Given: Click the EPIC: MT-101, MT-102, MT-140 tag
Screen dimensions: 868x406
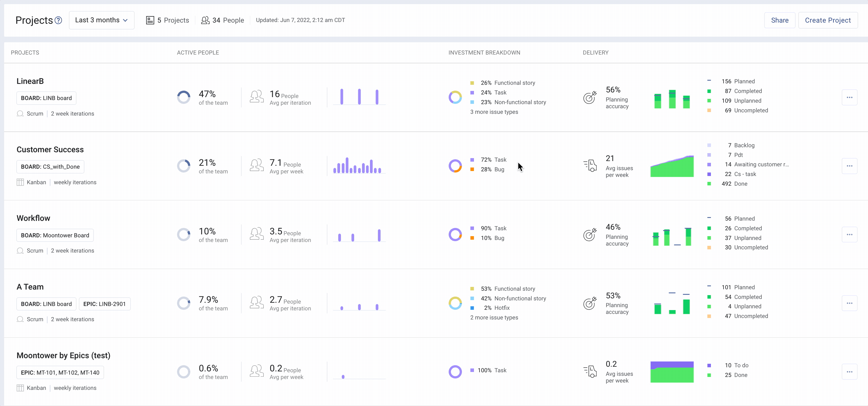Looking at the screenshot, I should [x=60, y=373].
